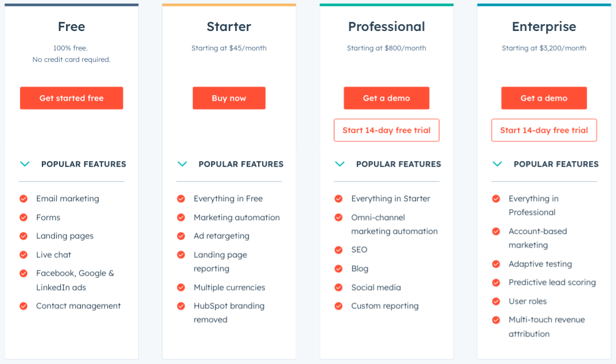This screenshot has height=364, width=616.
Task: Get a demo of Enterprise plan
Action: point(544,98)
